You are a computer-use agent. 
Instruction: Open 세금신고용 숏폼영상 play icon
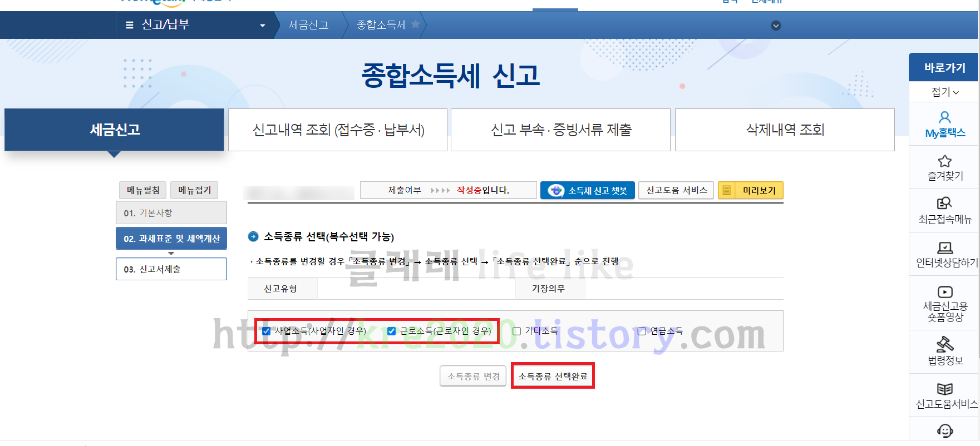945,292
